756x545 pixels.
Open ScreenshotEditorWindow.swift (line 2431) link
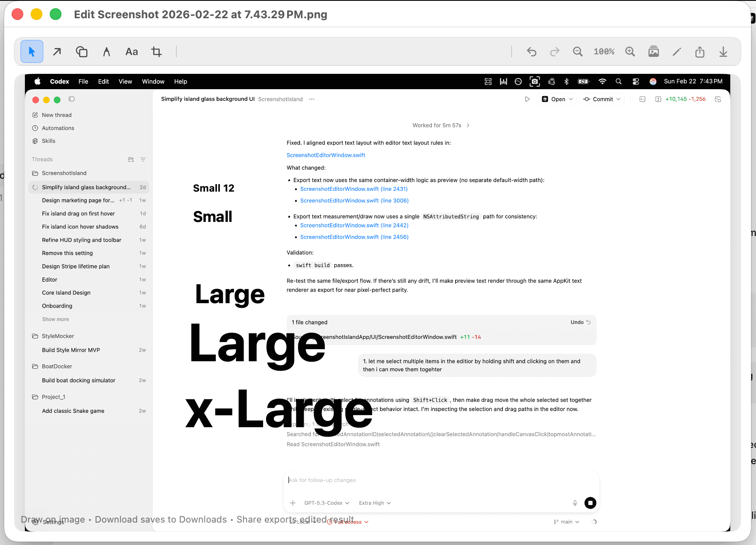[354, 189]
